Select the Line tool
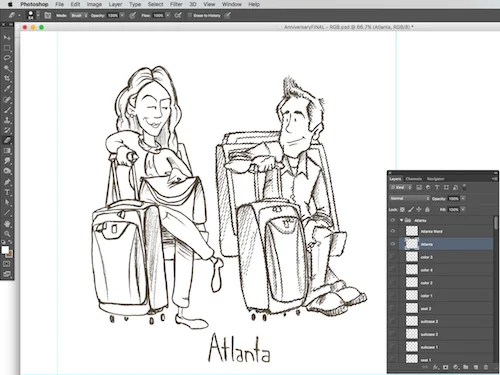 click(x=7, y=213)
